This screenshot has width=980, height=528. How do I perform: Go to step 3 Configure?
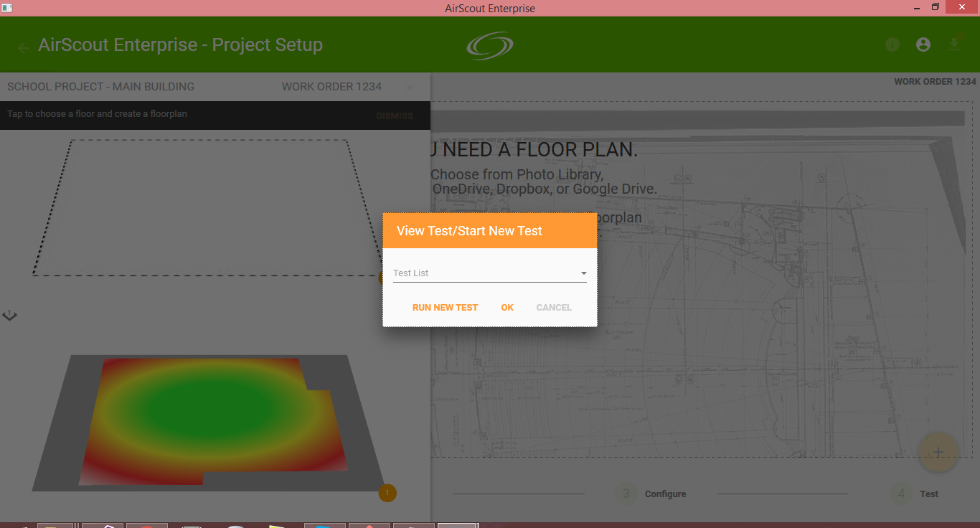click(651, 494)
